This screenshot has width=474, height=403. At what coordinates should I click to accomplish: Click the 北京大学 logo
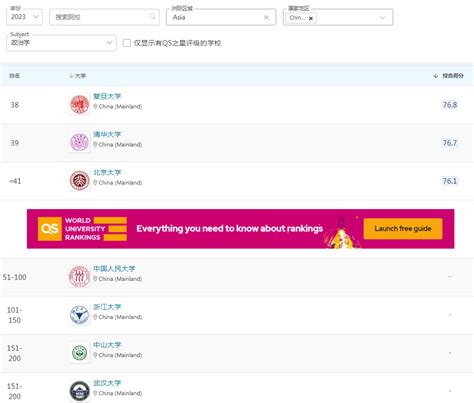(x=79, y=181)
